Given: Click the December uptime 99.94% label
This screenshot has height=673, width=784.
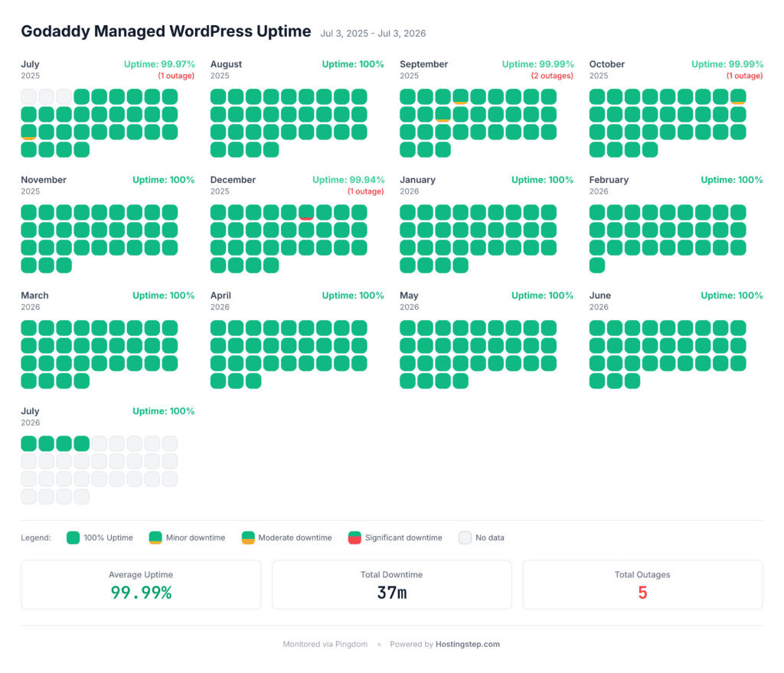Looking at the screenshot, I should tap(348, 179).
